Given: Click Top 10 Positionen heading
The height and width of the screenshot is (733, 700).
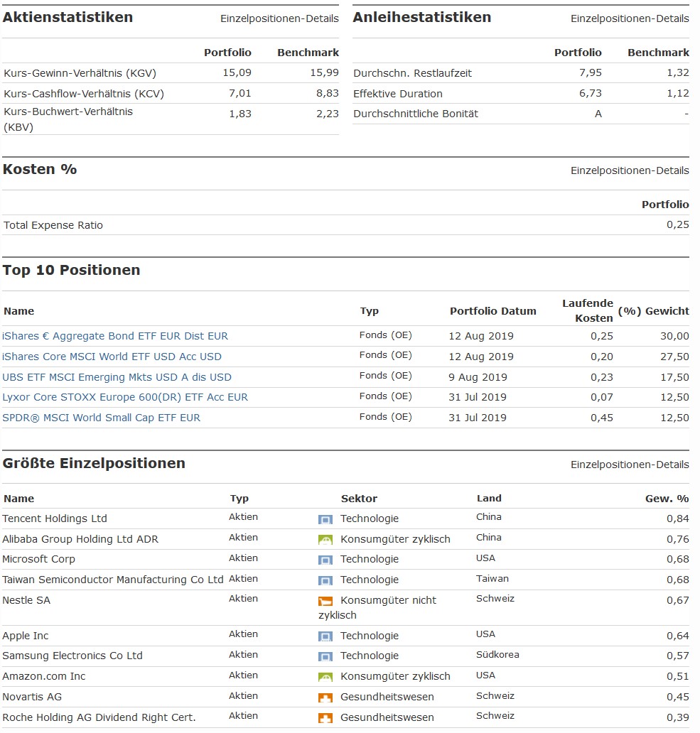Looking at the screenshot, I should click(71, 270).
